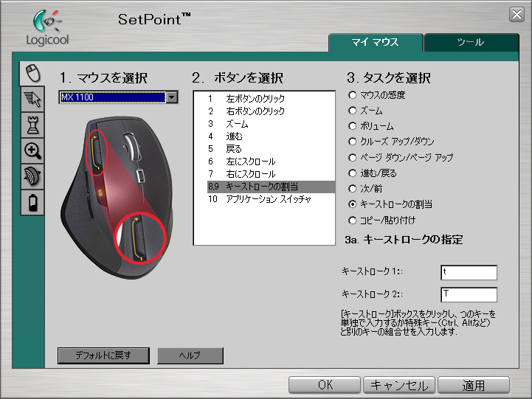Click the キーストローク 2 input field
Viewport: 532px width, 399px height.
(469, 294)
